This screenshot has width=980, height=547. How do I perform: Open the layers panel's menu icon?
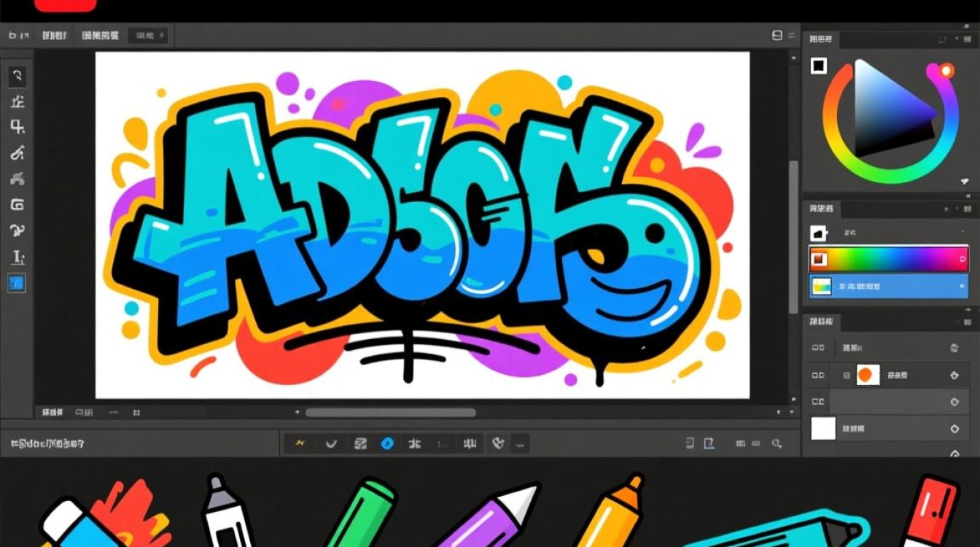(969, 322)
